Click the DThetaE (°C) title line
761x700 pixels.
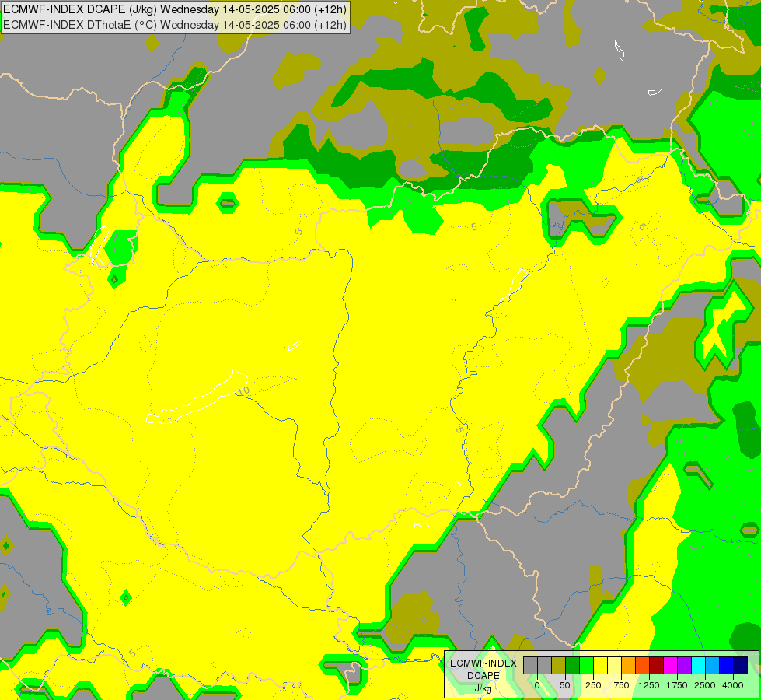[175, 25]
